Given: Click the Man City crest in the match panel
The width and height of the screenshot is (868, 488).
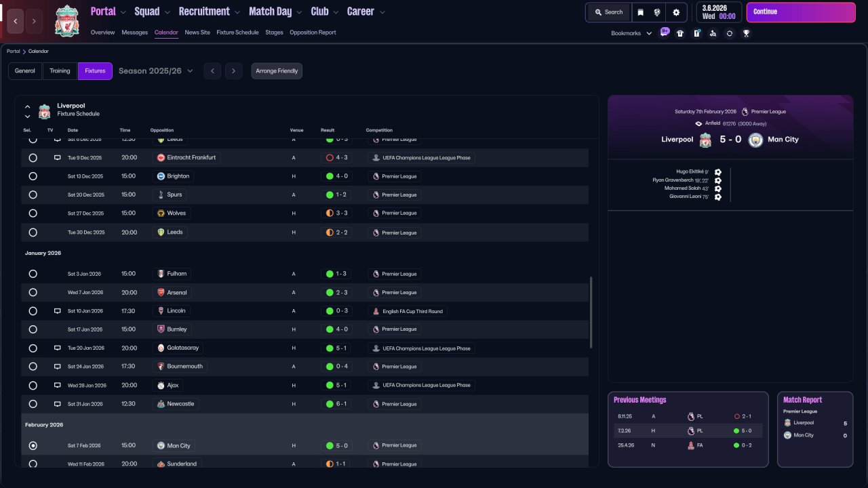Looking at the screenshot, I should pos(755,140).
